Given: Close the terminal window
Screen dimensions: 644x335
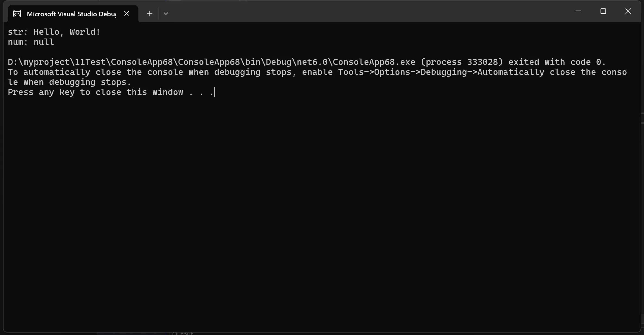Looking at the screenshot, I should 628,11.
